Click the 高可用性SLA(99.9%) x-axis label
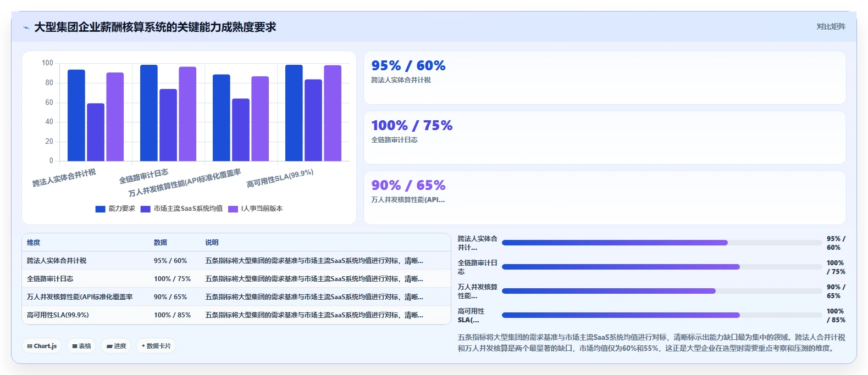 [x=280, y=178]
